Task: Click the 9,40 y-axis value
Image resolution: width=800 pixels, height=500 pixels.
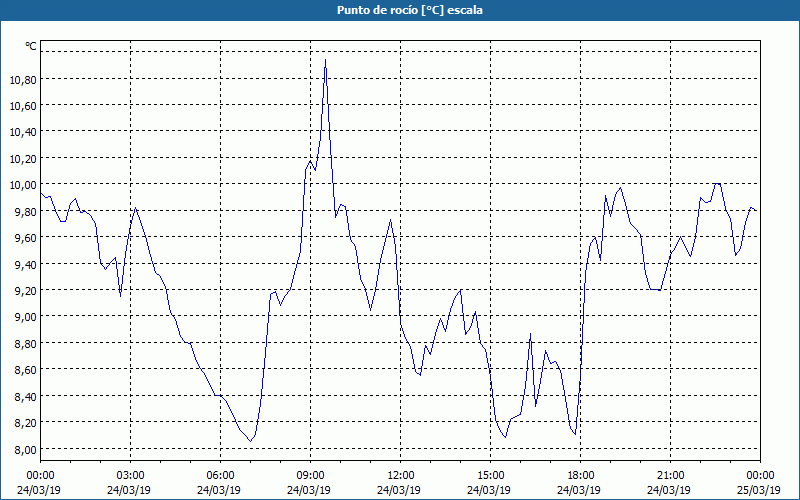Action: [x=26, y=264]
